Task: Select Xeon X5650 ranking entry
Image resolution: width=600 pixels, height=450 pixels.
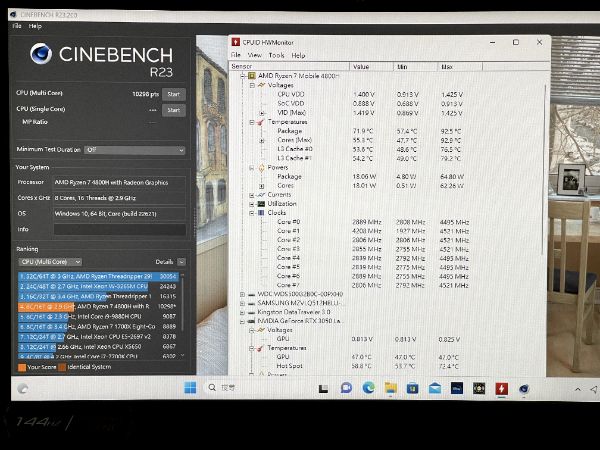Action: coord(98,347)
